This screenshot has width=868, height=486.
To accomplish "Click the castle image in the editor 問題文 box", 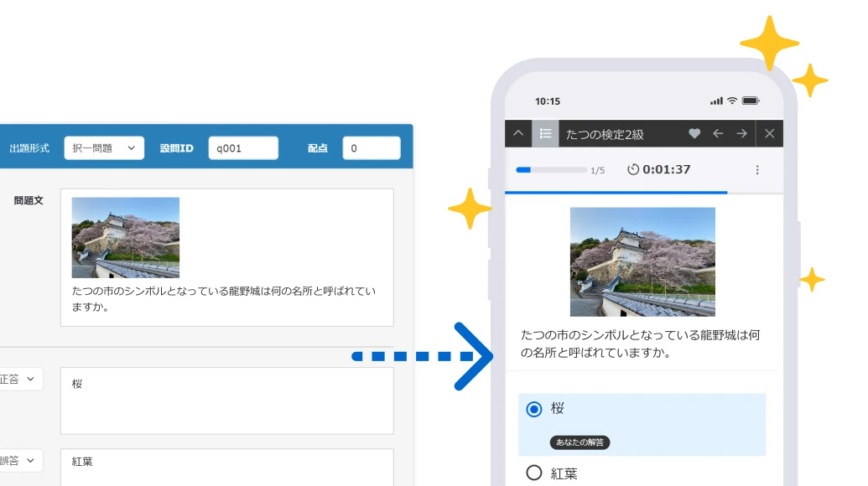I will tap(126, 238).
